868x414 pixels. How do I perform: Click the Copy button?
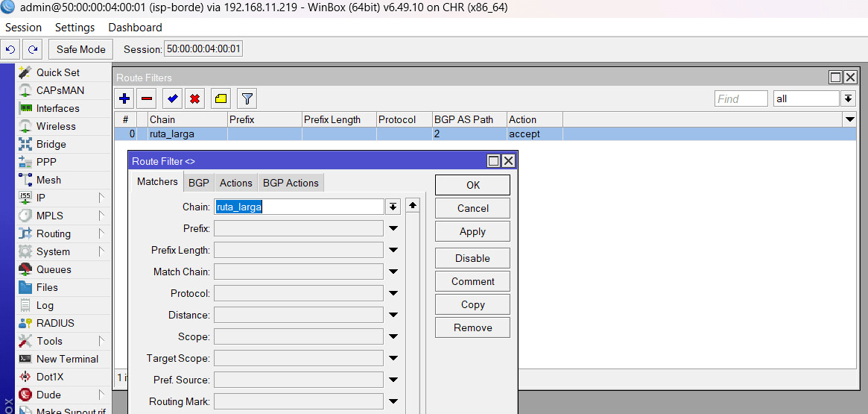click(x=473, y=305)
